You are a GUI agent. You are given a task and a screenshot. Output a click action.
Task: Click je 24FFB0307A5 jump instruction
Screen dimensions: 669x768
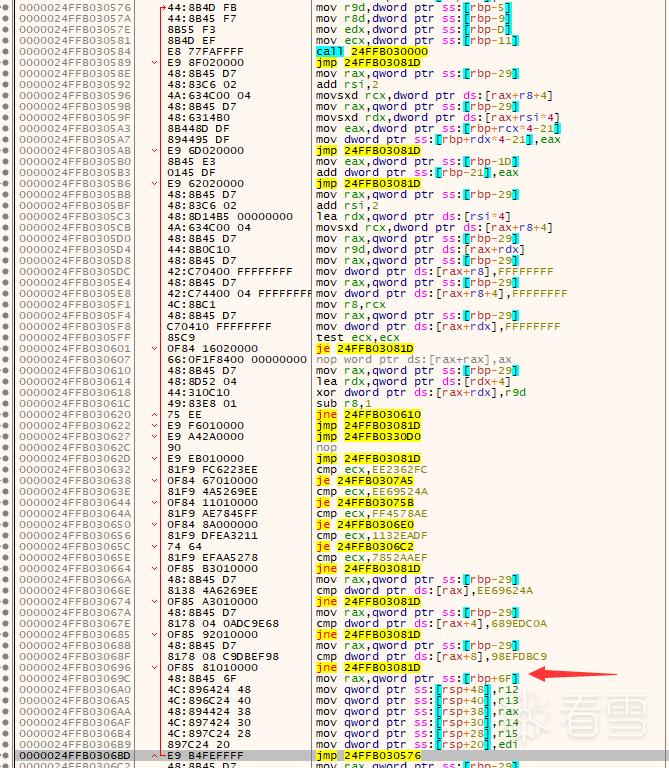pos(365,480)
